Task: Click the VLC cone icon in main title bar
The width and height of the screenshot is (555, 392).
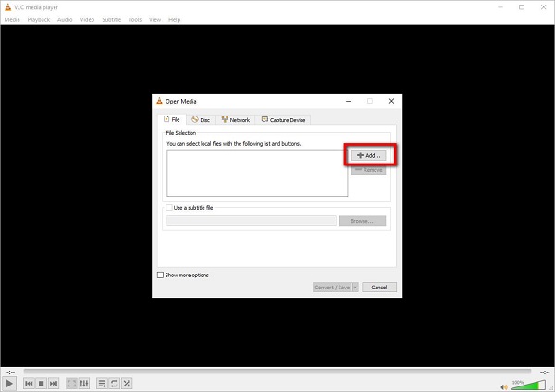Action: tap(7, 7)
